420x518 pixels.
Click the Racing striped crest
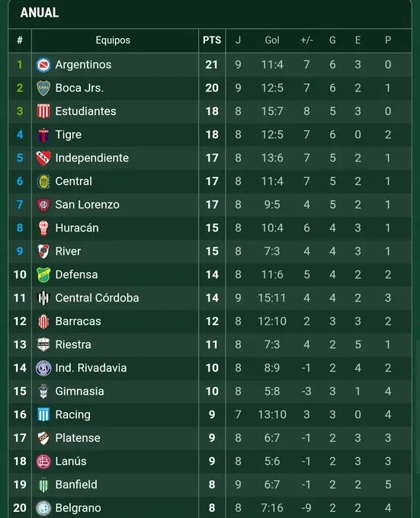(43, 414)
